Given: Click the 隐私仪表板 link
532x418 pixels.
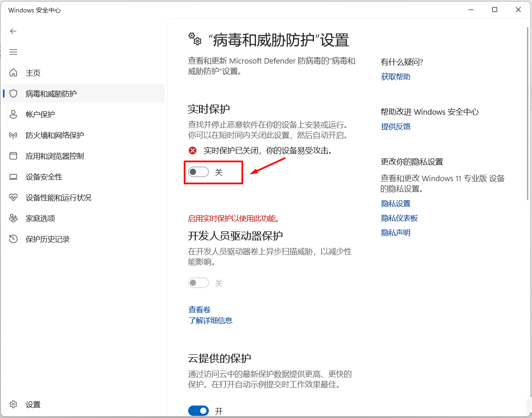Looking at the screenshot, I should point(399,218).
